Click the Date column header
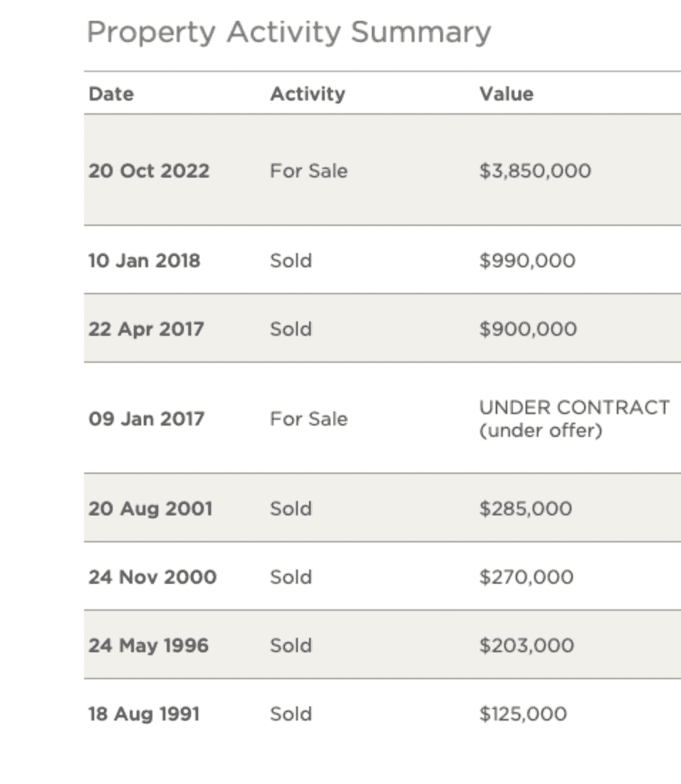The image size is (681, 784). point(110,94)
